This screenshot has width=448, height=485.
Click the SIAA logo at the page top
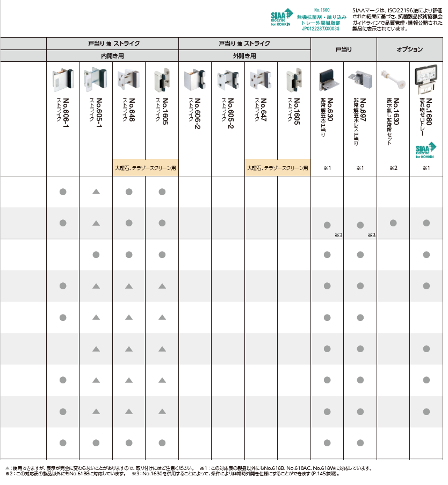click(x=281, y=18)
